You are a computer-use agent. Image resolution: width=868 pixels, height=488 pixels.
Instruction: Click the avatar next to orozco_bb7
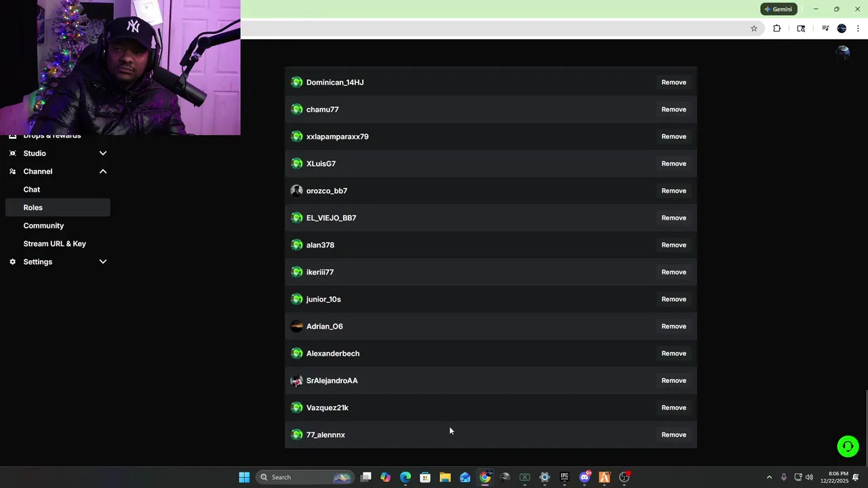point(296,190)
